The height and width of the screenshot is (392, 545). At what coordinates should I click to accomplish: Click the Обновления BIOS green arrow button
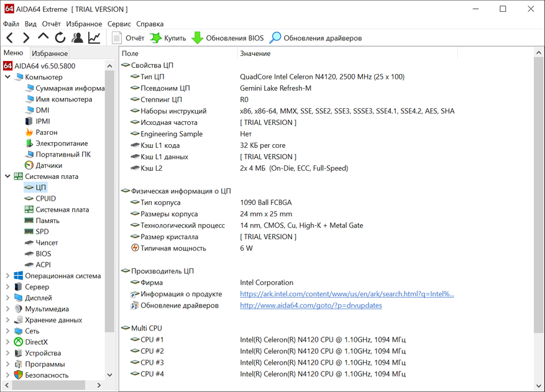227,38
